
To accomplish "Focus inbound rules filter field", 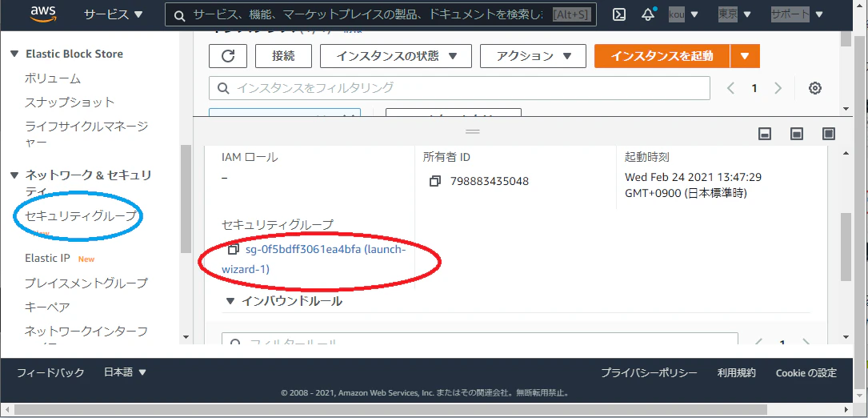I will pyautogui.click(x=480, y=338).
